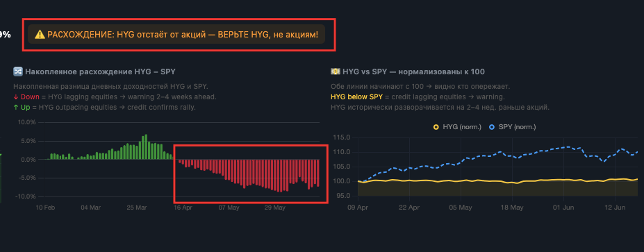Click the 'Накопленное расхождение HYG – SPY' heading
The height and width of the screenshot is (252, 644).
pyautogui.click(x=100, y=72)
